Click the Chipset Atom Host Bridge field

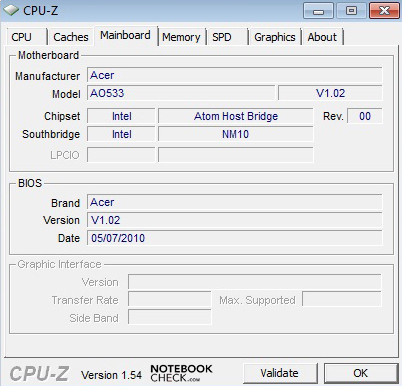pos(236,116)
